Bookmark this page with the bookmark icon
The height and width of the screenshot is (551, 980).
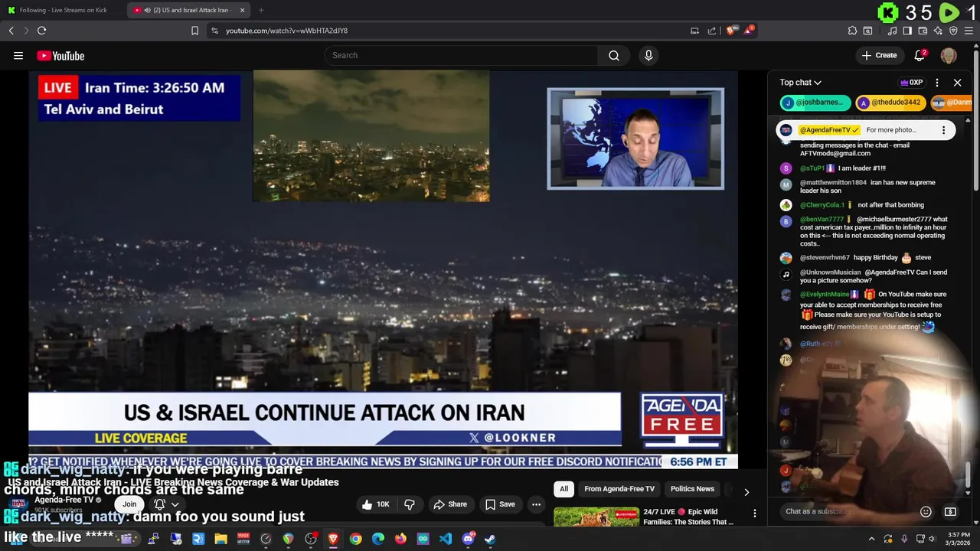(x=194, y=31)
